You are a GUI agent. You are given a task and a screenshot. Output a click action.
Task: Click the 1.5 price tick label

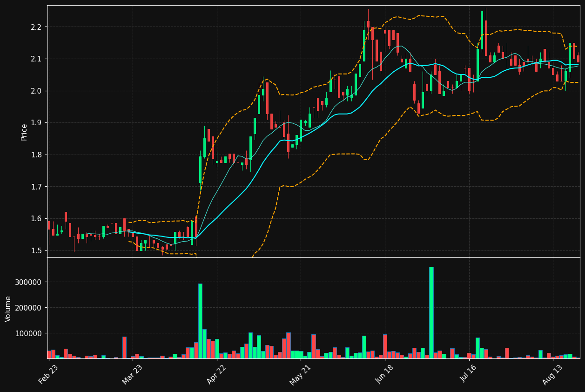tap(37, 251)
